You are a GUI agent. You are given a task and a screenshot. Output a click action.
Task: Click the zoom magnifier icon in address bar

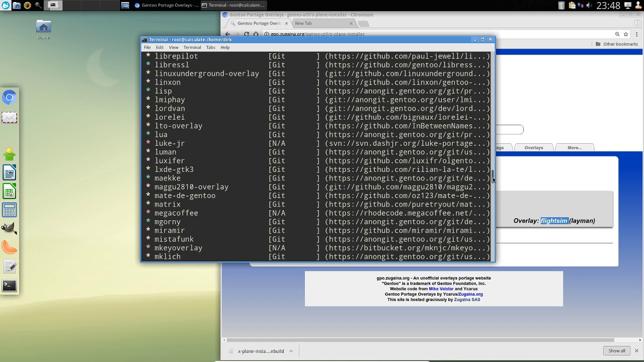point(617,34)
